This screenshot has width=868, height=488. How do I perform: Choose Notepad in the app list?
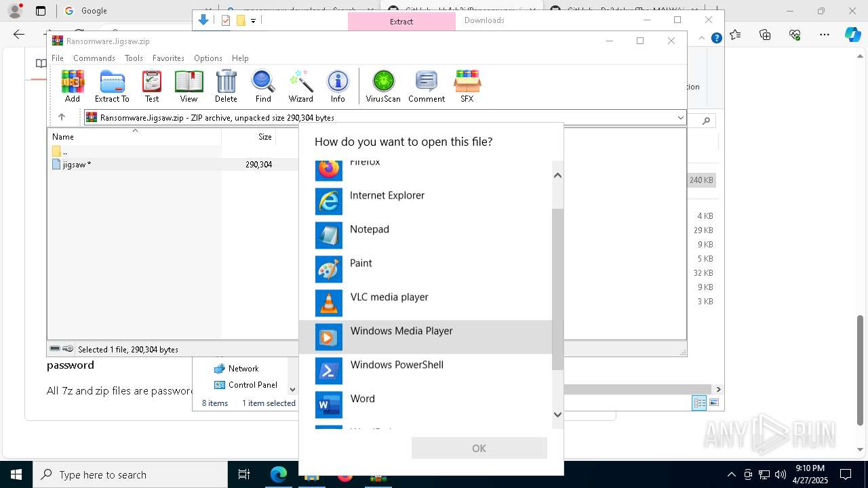pyautogui.click(x=425, y=235)
